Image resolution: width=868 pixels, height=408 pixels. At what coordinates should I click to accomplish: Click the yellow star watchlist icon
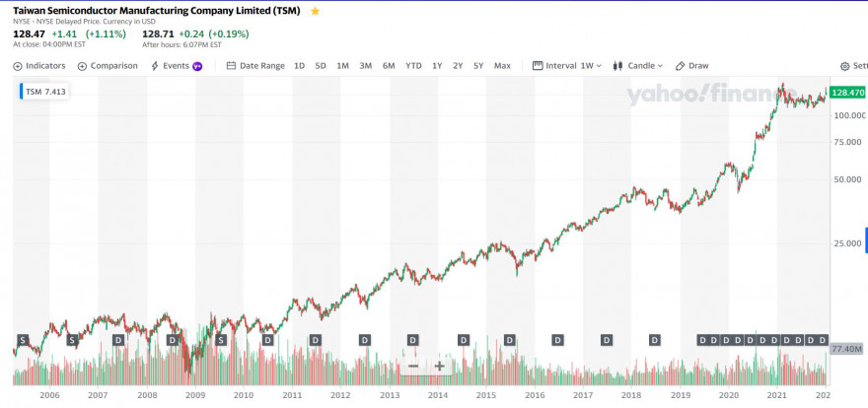[x=315, y=11]
